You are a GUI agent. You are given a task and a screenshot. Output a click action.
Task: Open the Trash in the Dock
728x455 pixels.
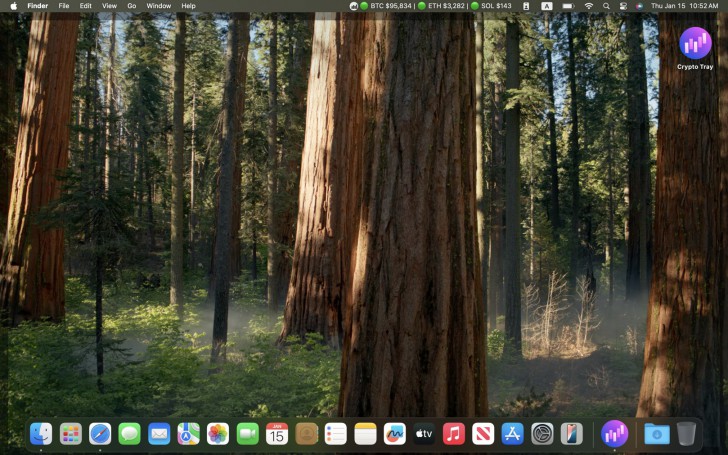[686, 433]
